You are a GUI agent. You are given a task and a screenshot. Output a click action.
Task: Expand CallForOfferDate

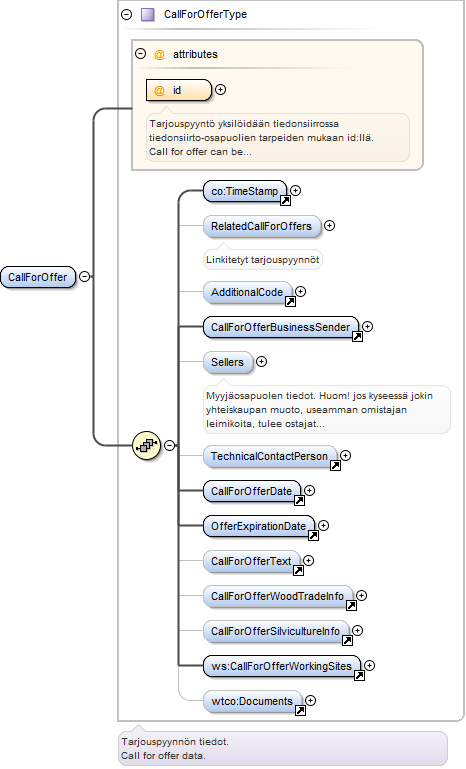[309, 490]
